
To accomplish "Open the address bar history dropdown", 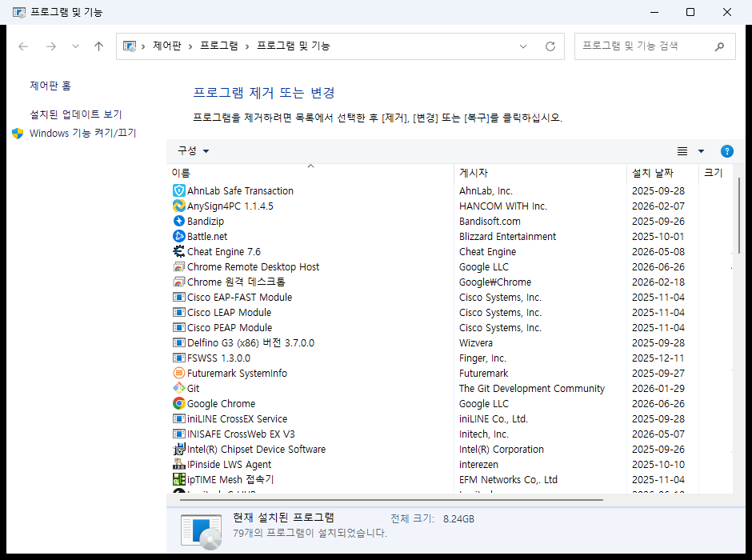I will click(522, 46).
